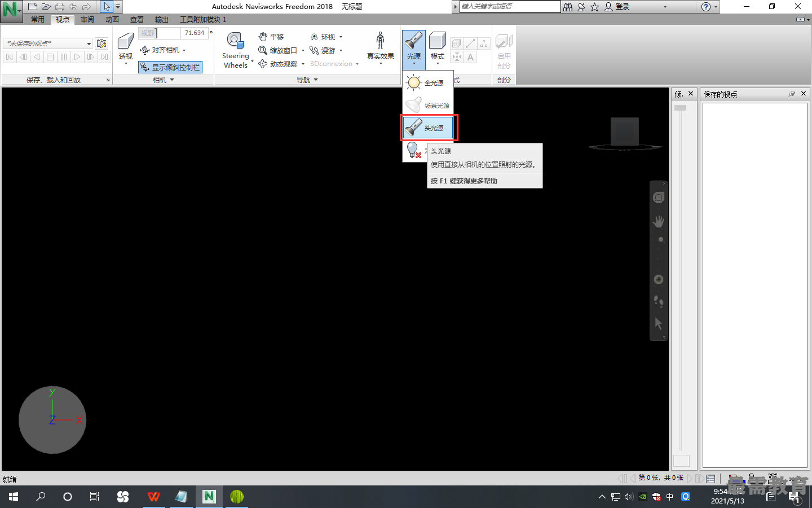This screenshot has height=508, width=812.
Task: Choose 场景光源 scene lights option
Action: (x=428, y=106)
